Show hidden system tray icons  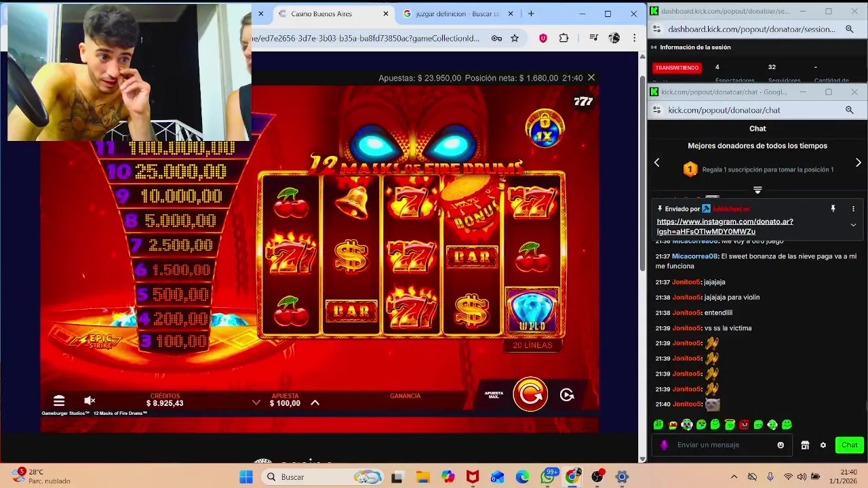click(x=734, y=477)
